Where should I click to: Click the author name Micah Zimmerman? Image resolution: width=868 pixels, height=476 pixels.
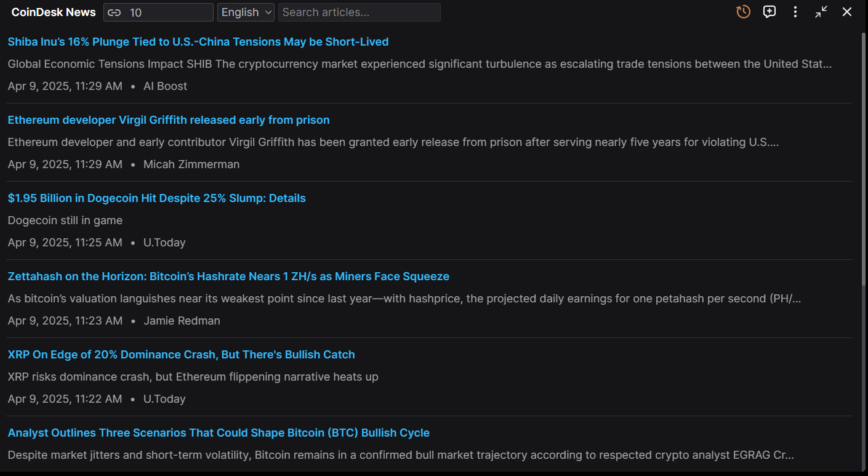[x=191, y=164]
